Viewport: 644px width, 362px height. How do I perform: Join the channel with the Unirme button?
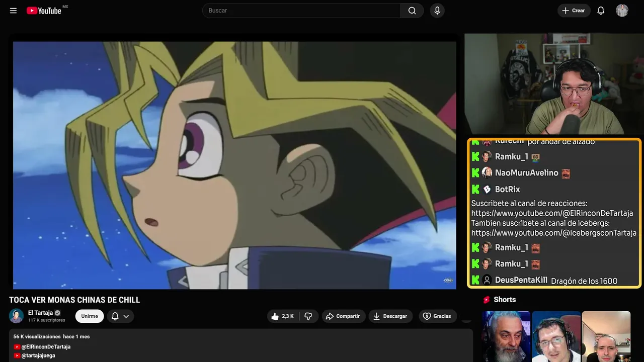pyautogui.click(x=90, y=316)
